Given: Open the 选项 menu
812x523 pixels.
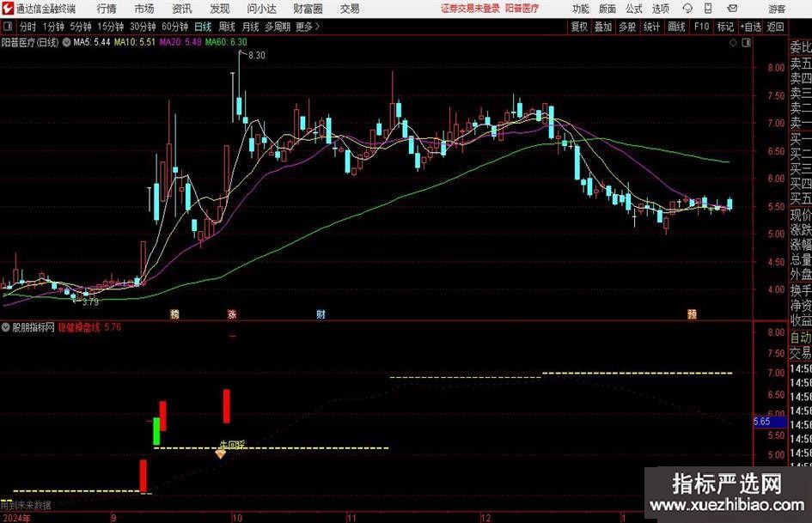Looking at the screenshot, I should pyautogui.click(x=660, y=9).
